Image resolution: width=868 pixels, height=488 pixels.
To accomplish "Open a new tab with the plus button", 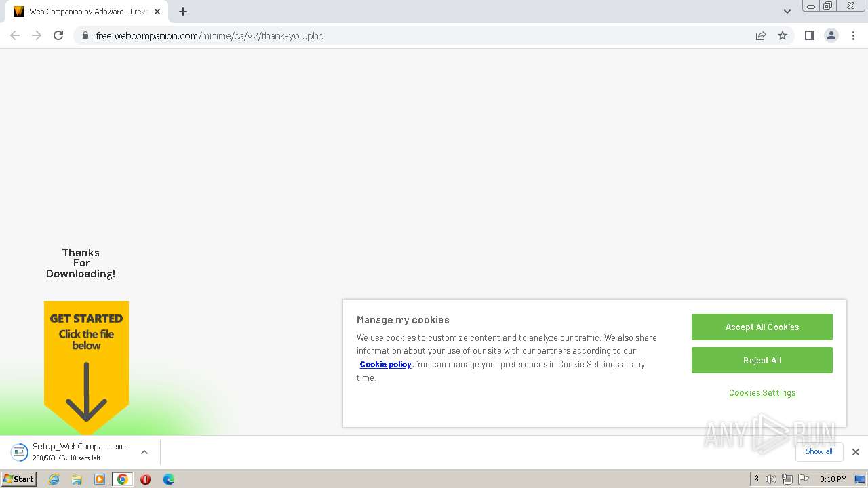I will pyautogui.click(x=183, y=12).
